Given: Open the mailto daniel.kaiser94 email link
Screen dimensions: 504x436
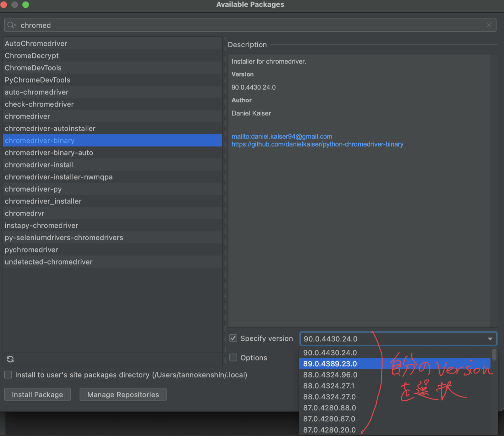Looking at the screenshot, I should (282, 136).
